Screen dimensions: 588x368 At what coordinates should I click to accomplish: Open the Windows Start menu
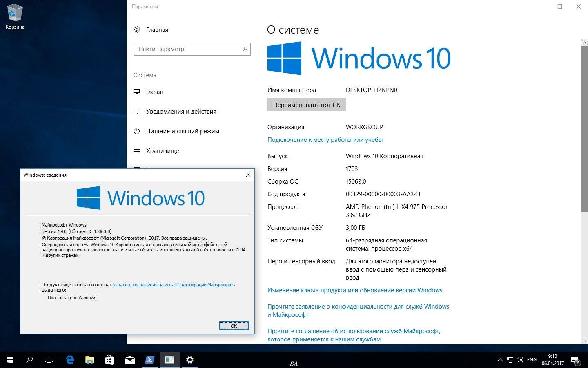coord(10,360)
